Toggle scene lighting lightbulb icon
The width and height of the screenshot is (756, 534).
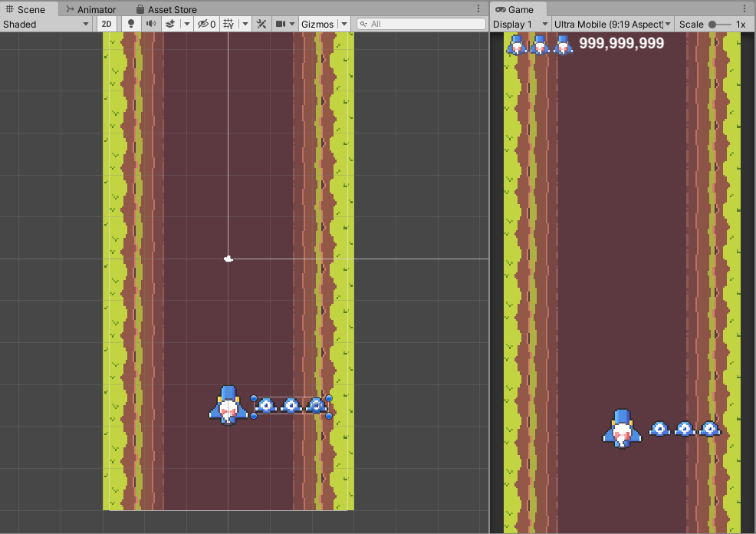pyautogui.click(x=130, y=24)
